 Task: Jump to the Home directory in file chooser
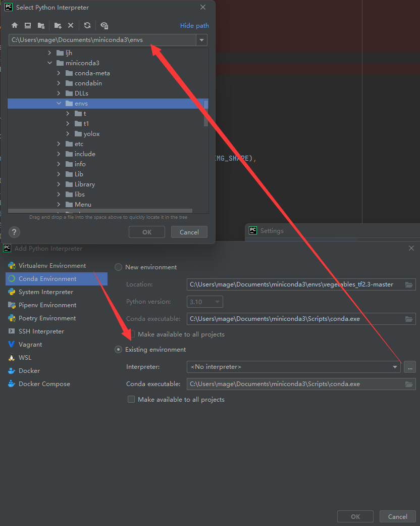click(14, 25)
